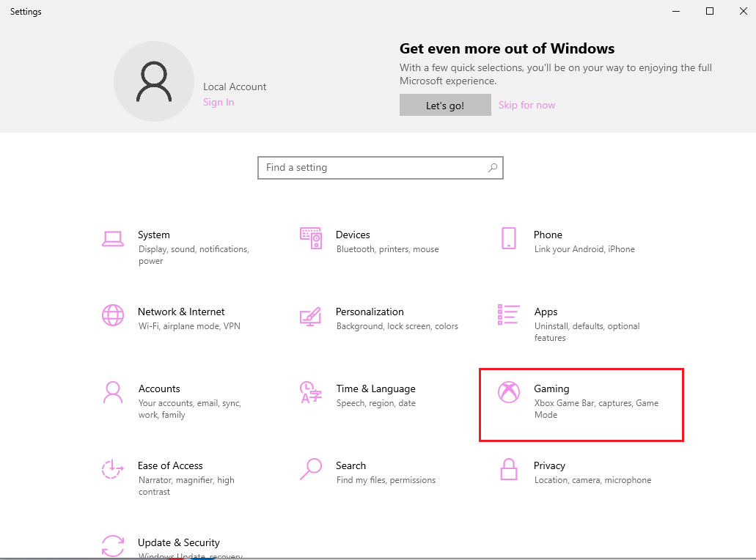Select the Personalization title

[x=370, y=312]
